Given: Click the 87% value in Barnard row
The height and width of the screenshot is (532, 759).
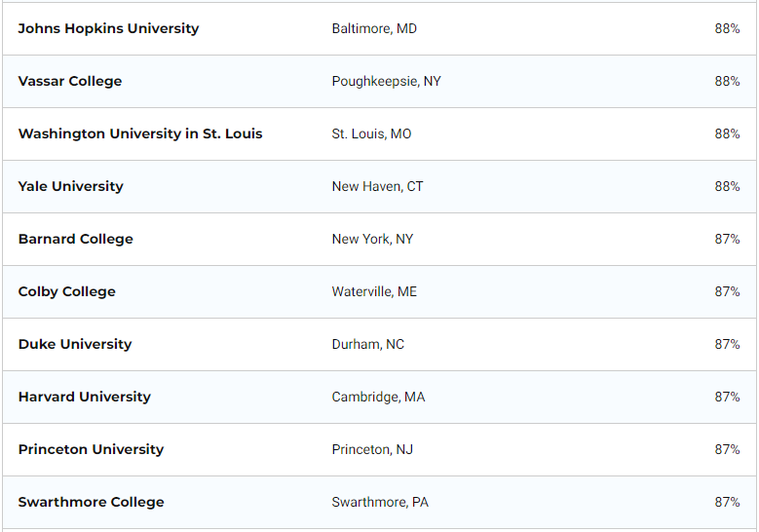Looking at the screenshot, I should (727, 239).
